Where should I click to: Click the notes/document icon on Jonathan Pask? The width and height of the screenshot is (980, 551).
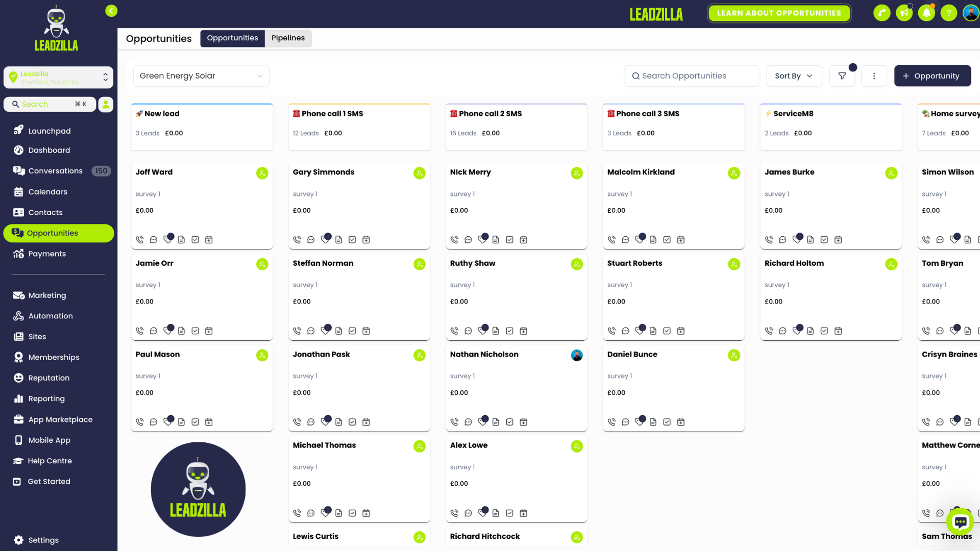[338, 422]
